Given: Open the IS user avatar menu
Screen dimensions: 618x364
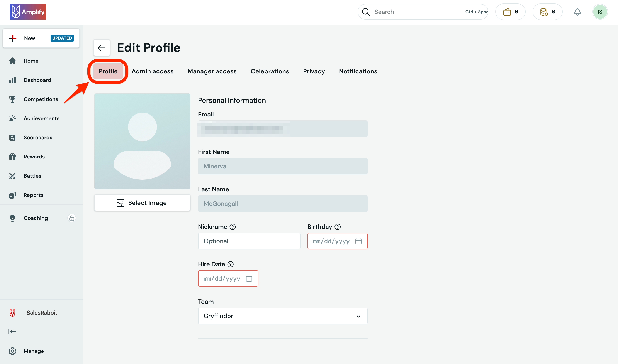Looking at the screenshot, I should coord(599,12).
